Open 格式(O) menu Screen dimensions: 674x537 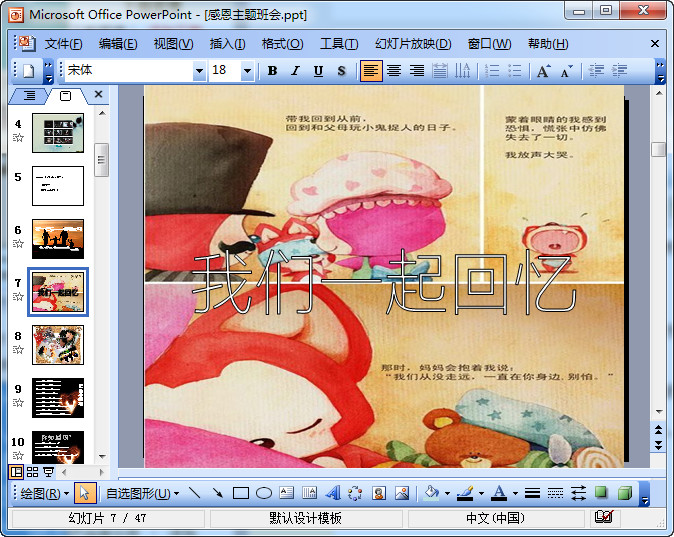[x=282, y=44]
